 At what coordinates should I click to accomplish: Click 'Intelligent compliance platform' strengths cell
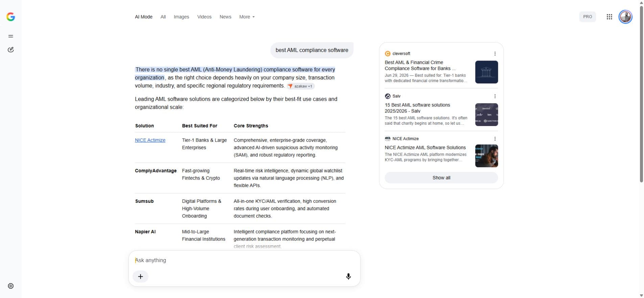click(x=285, y=239)
